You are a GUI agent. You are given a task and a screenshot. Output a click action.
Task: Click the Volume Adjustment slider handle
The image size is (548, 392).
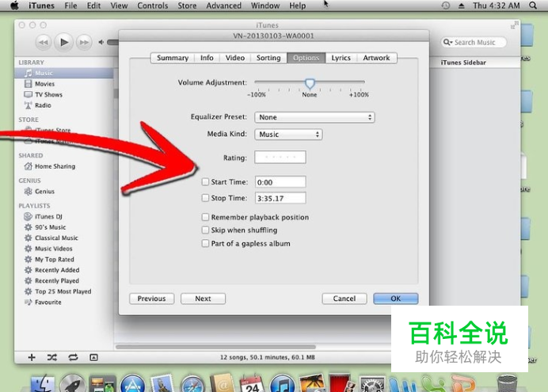tap(310, 83)
